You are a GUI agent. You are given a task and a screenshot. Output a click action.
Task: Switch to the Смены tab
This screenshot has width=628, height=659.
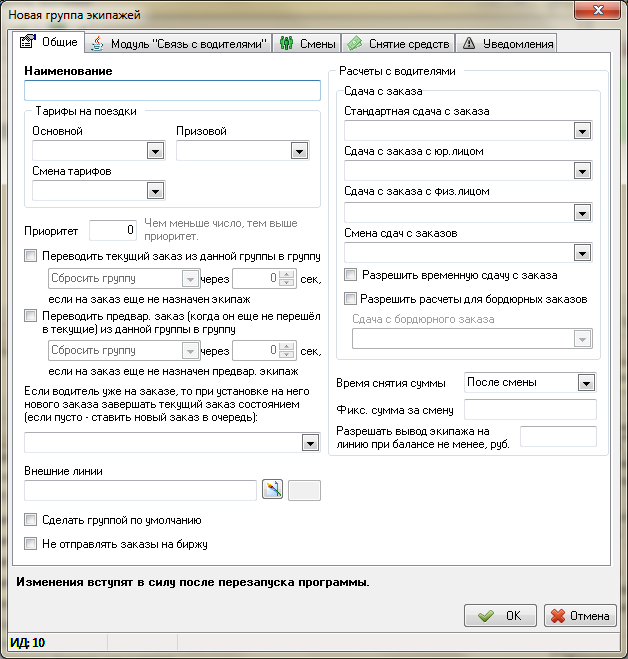(307, 43)
